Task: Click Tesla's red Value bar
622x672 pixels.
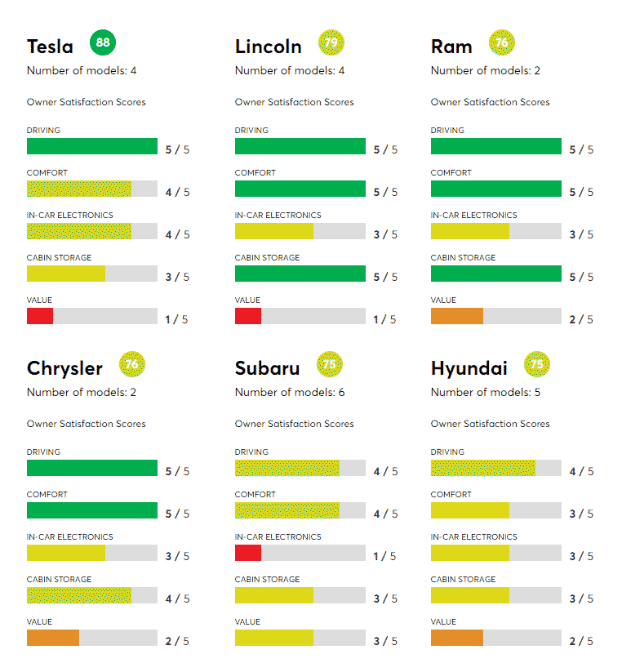Action: pos(40,316)
